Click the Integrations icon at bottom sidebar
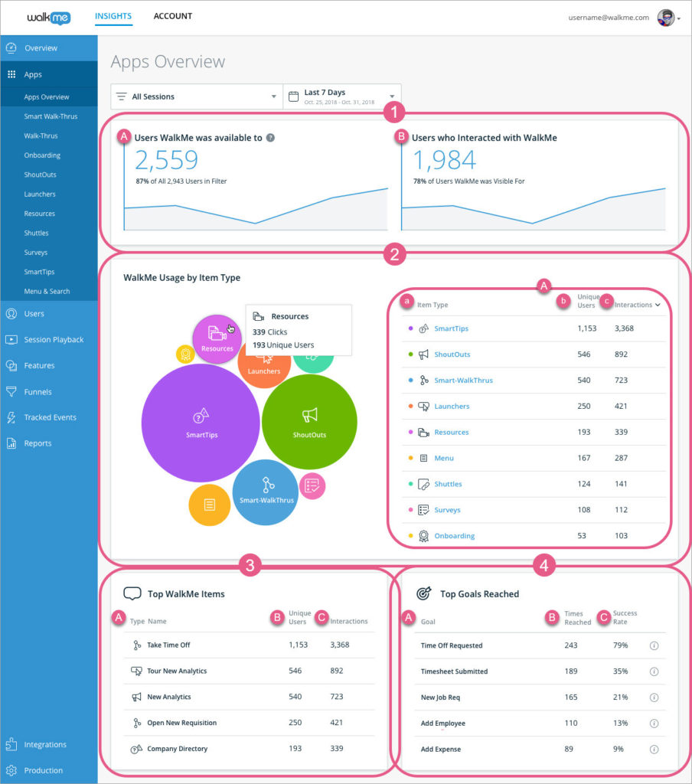The height and width of the screenshot is (784, 692). coord(11,744)
